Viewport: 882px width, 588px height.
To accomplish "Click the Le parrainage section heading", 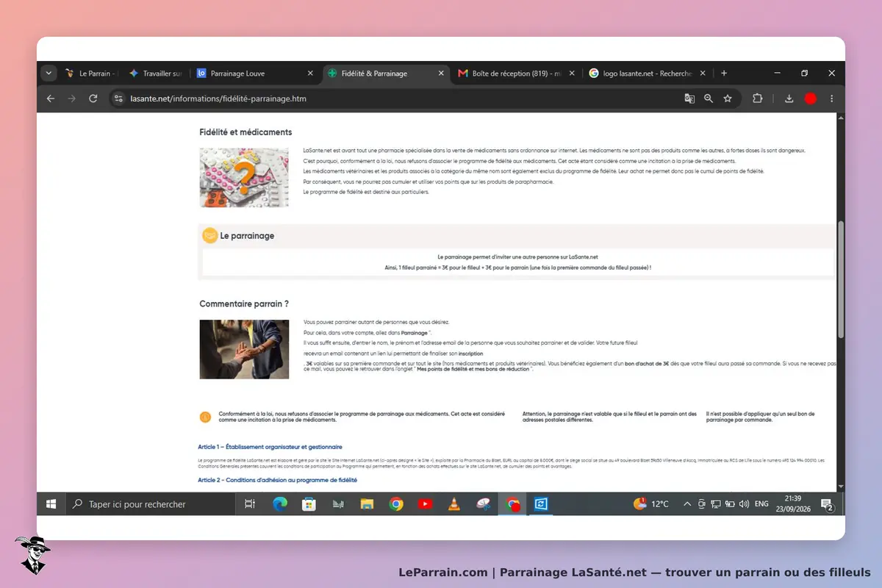I will click(247, 236).
